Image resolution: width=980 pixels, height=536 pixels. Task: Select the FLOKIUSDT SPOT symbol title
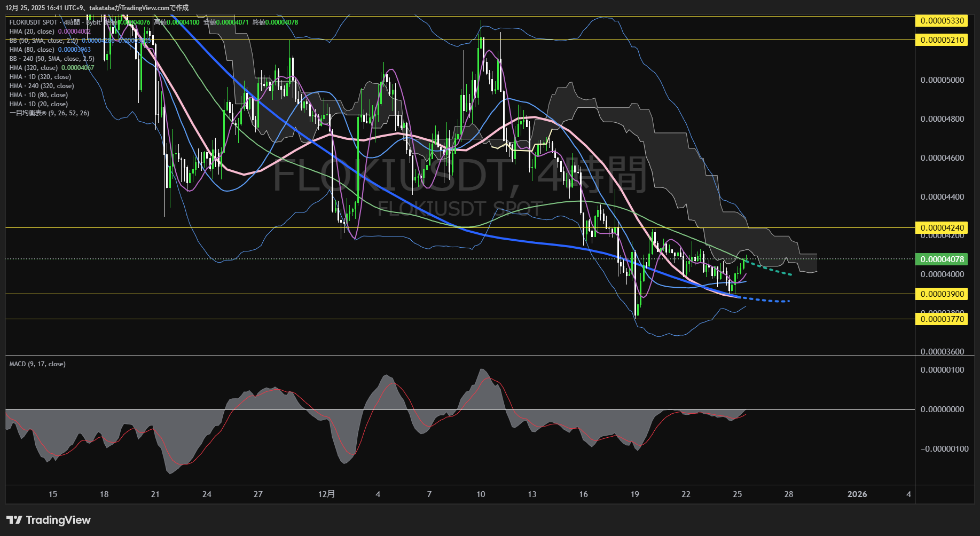33,22
